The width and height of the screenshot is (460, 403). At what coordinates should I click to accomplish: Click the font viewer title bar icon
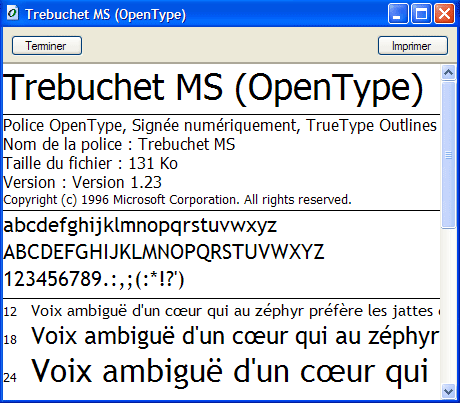(13, 14)
